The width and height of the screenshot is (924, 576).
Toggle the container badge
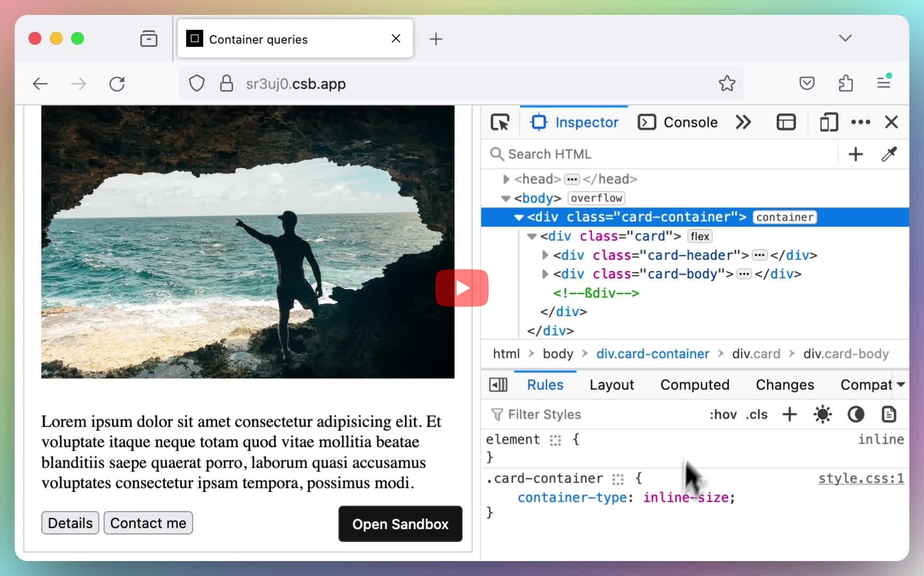tap(785, 217)
